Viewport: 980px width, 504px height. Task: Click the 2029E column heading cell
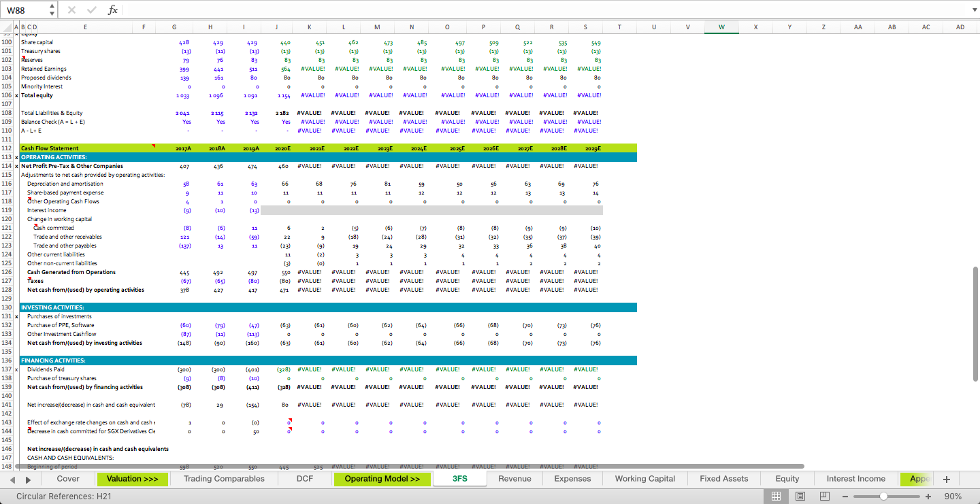(x=593, y=148)
